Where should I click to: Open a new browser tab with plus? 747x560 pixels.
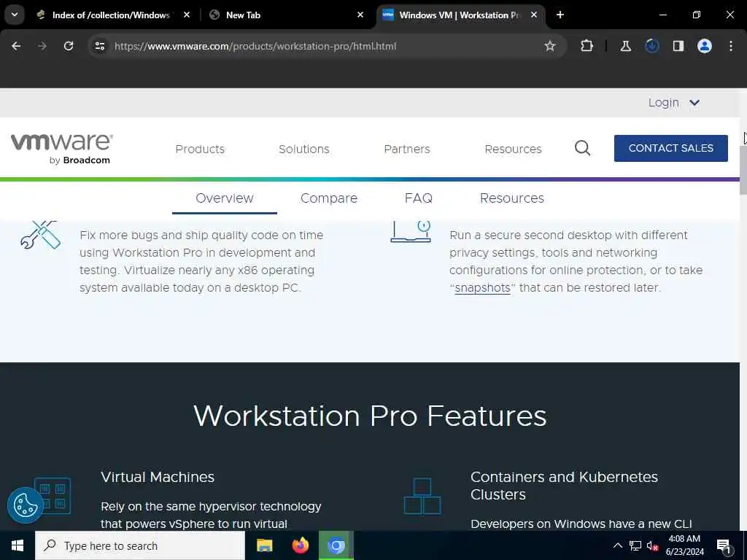560,15
